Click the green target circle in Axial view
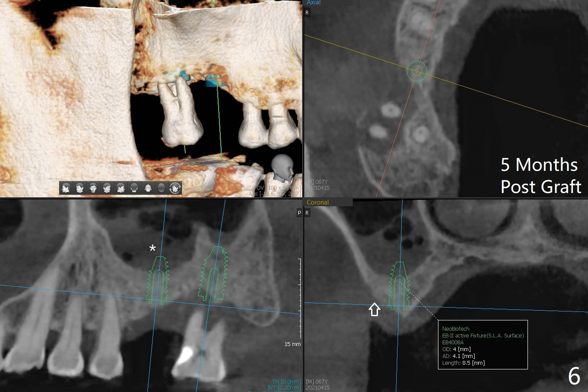 pyautogui.click(x=417, y=71)
